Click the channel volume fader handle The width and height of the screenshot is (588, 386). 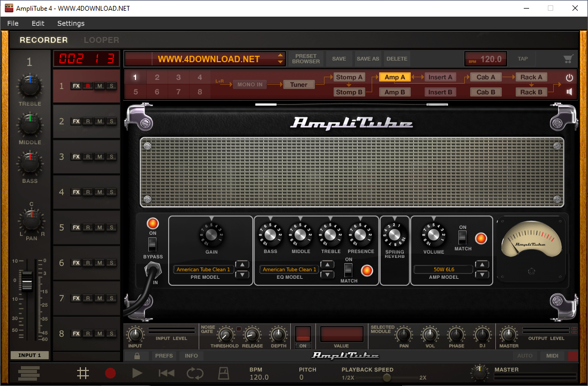pos(27,281)
